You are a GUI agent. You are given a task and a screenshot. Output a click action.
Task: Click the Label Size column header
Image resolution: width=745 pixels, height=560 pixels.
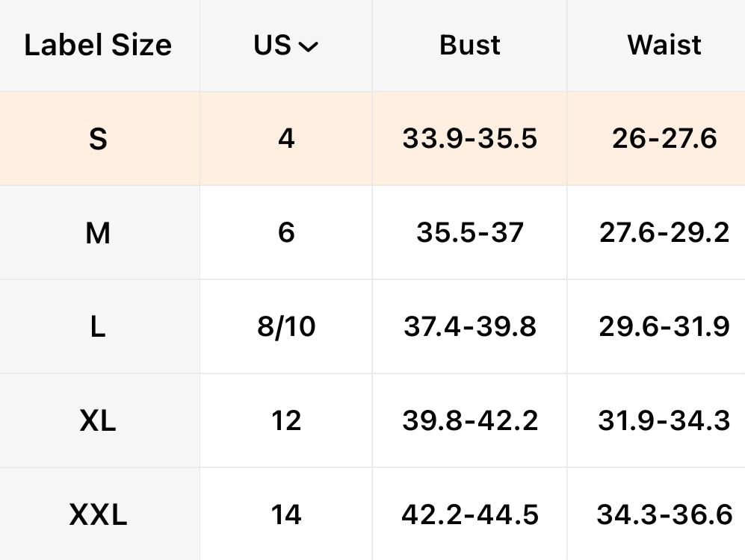[98, 46]
